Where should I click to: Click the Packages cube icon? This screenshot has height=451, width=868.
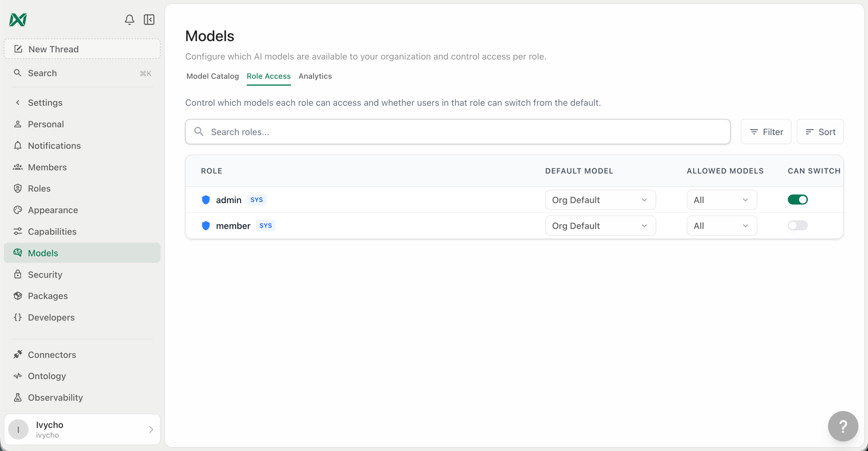tap(18, 296)
